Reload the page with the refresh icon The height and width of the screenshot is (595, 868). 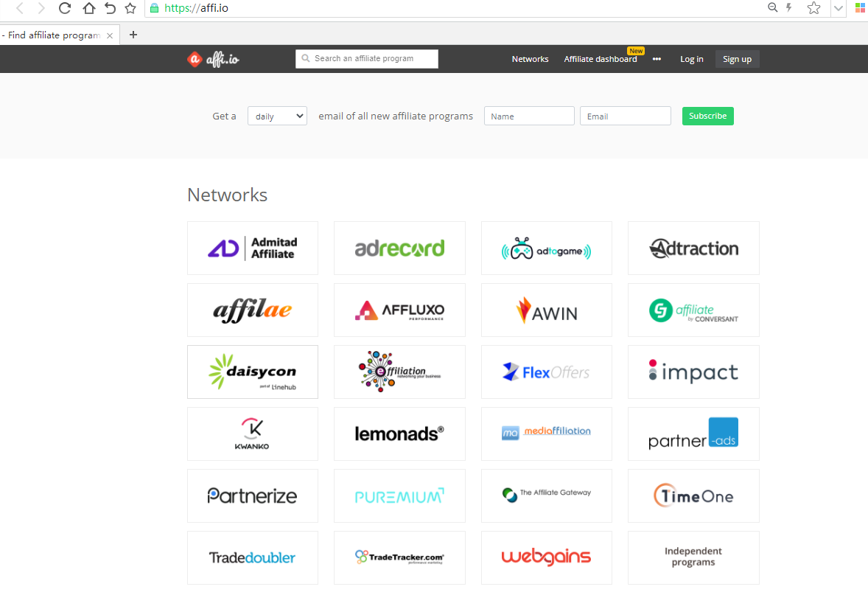click(x=65, y=8)
